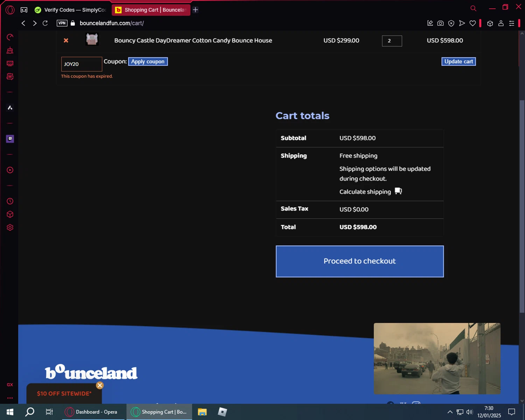Click the bounce house product thumbnail

[92, 39]
